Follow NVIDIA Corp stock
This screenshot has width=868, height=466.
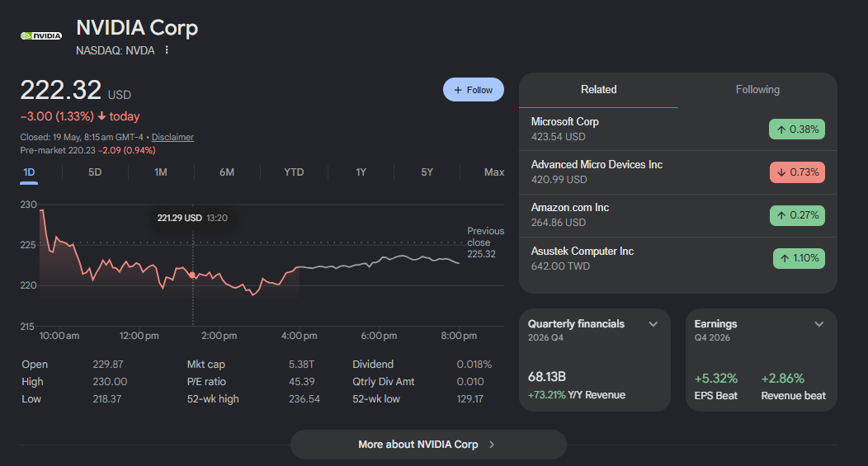pyautogui.click(x=474, y=90)
